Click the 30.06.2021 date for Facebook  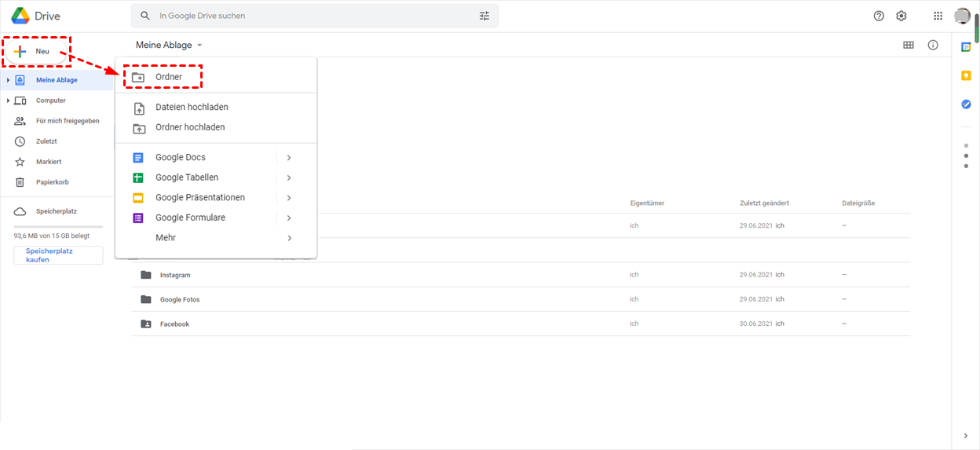[x=756, y=324]
